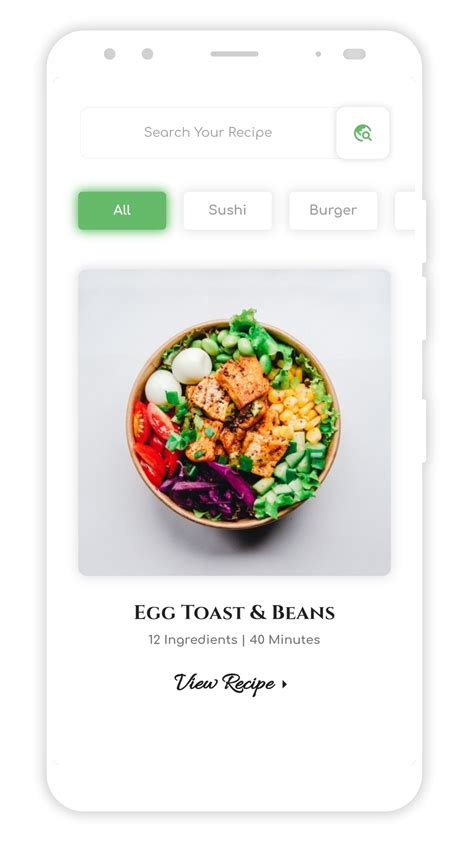Click the Egg Toast & Beans title
This screenshot has height=842, width=474.
[x=235, y=612]
